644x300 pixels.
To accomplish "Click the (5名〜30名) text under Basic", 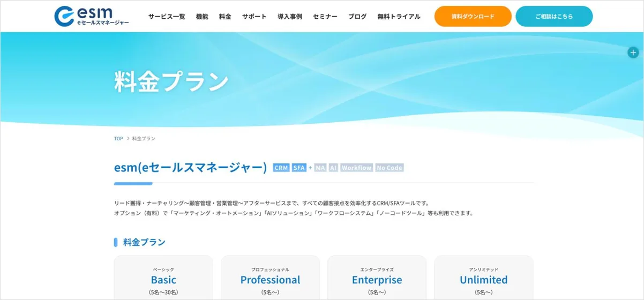I will tap(163, 292).
